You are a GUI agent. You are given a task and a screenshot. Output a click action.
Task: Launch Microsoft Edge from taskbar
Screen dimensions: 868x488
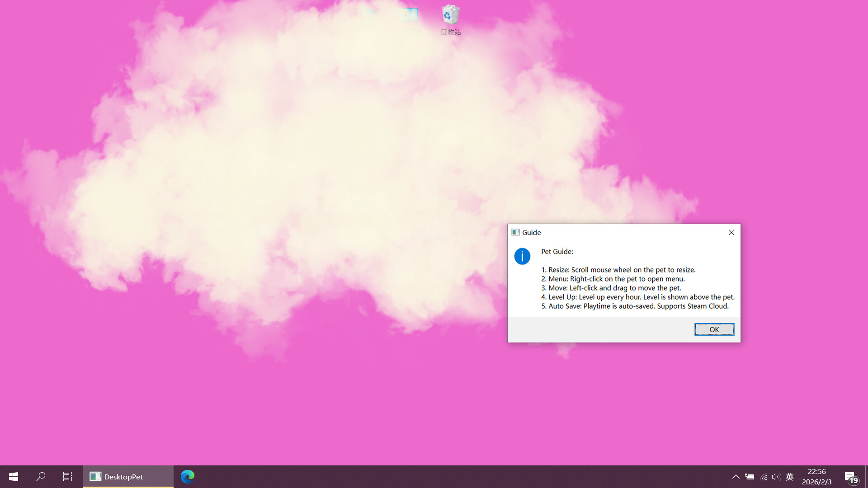188,477
